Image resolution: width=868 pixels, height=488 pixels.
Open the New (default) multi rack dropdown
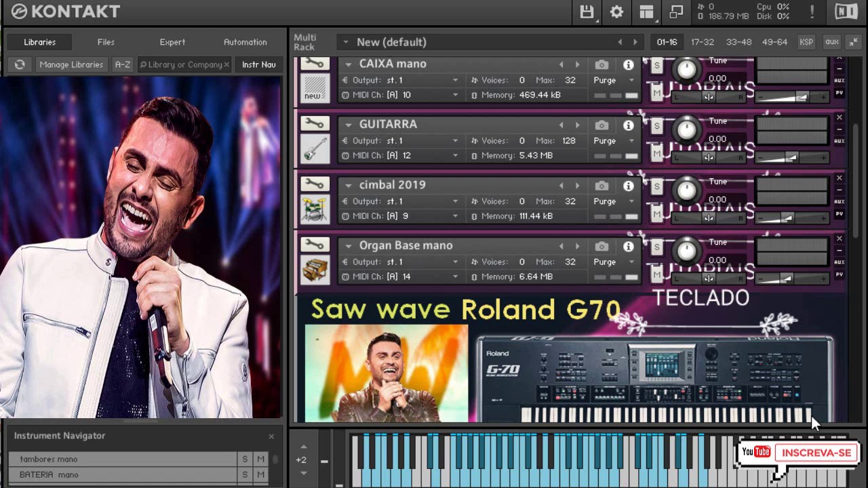pos(345,42)
